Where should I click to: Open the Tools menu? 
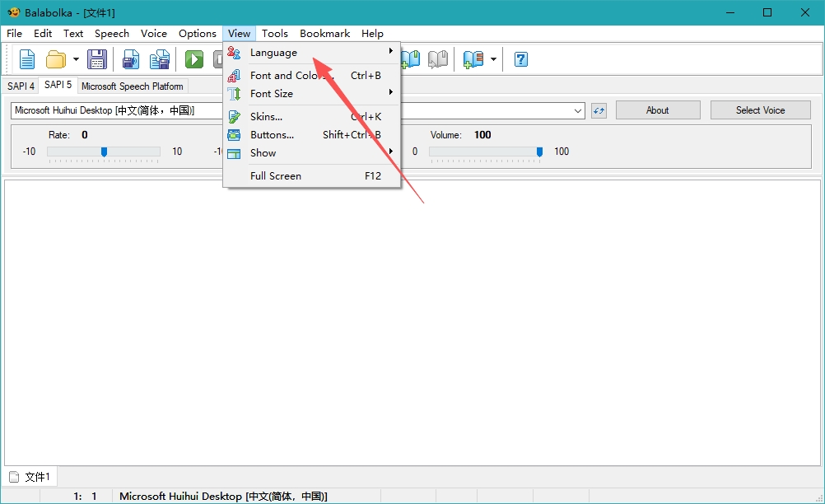[x=275, y=33]
